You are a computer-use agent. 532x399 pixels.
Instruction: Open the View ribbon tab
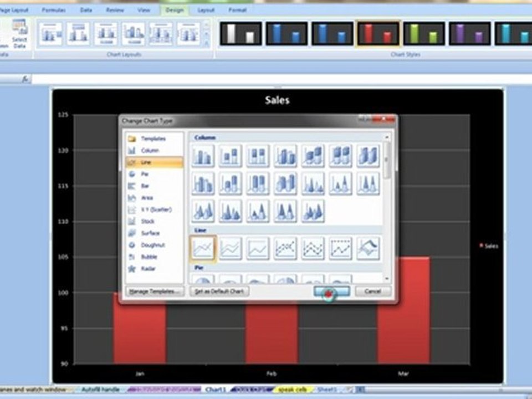click(x=144, y=10)
